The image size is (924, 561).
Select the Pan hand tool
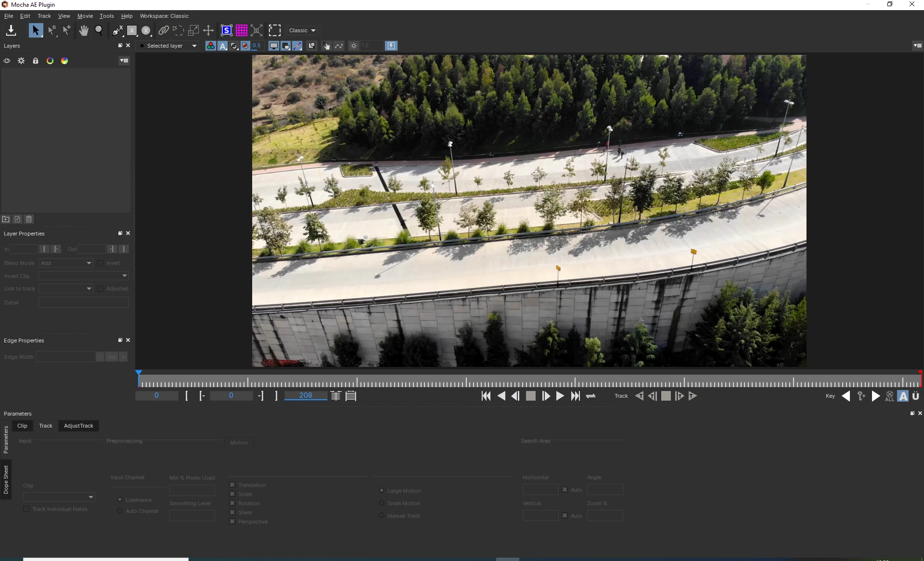coord(84,30)
